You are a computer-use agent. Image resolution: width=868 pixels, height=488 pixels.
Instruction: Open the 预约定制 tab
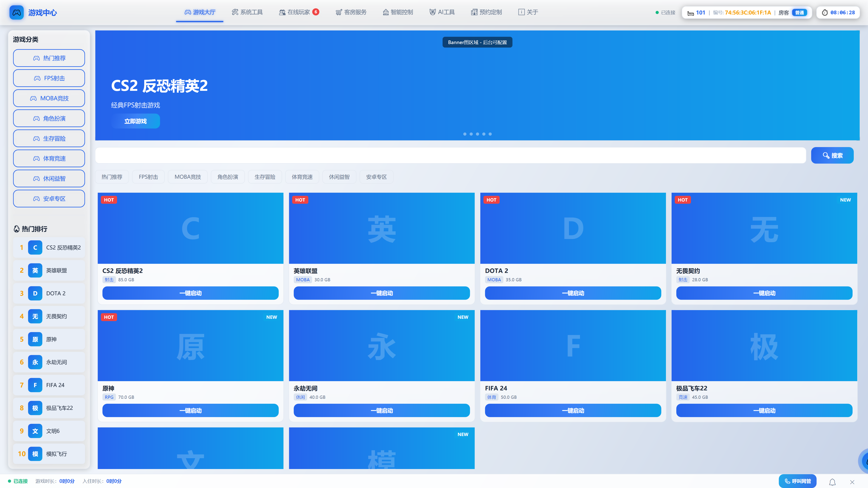click(x=486, y=12)
